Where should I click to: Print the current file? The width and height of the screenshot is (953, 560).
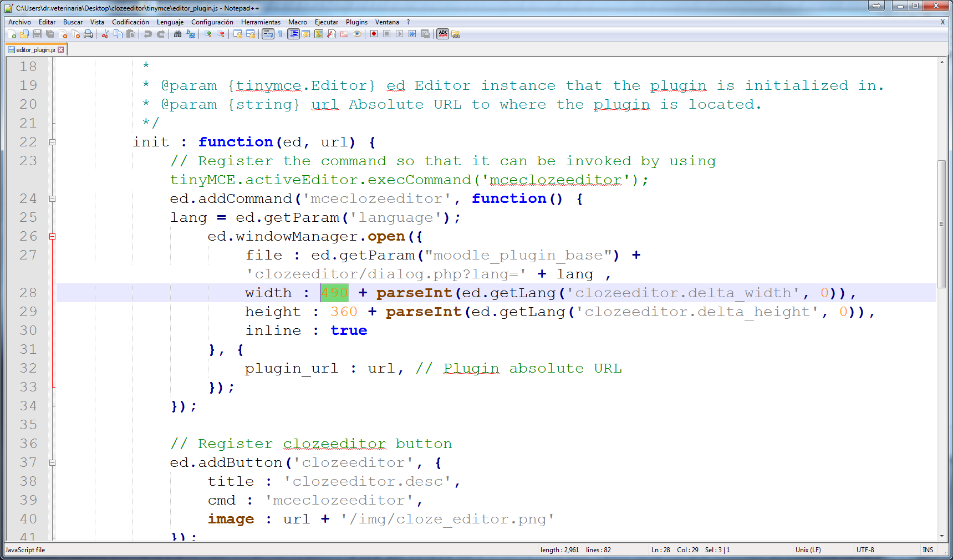tap(87, 34)
